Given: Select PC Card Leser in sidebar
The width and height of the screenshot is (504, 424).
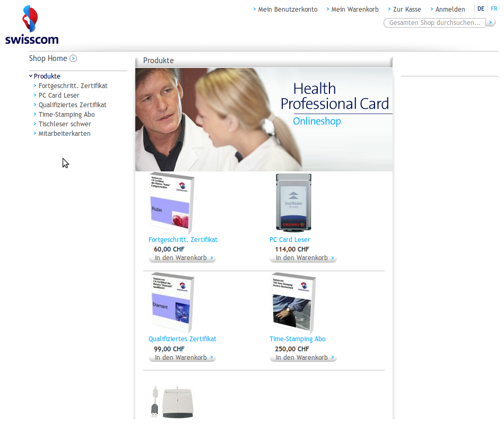Looking at the screenshot, I should click(59, 96).
